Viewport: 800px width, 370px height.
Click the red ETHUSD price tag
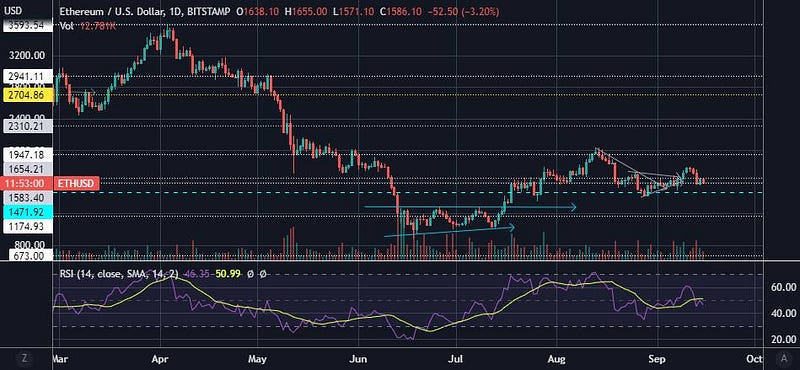pyautogui.click(x=76, y=183)
